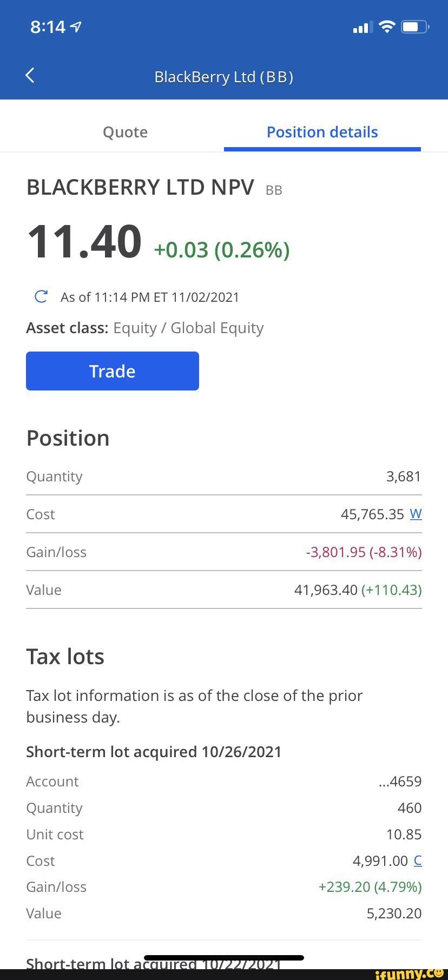Tap the BlackBerry Ltd (BB) header title

tap(223, 77)
